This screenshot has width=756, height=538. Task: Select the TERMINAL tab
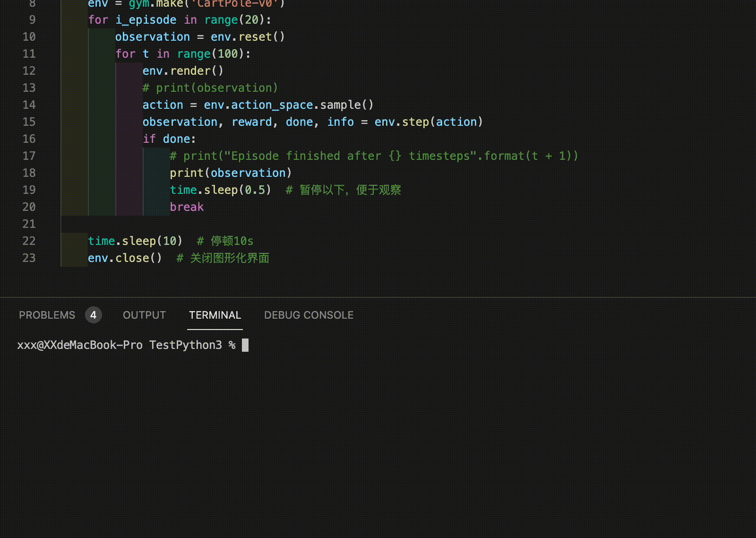click(215, 315)
